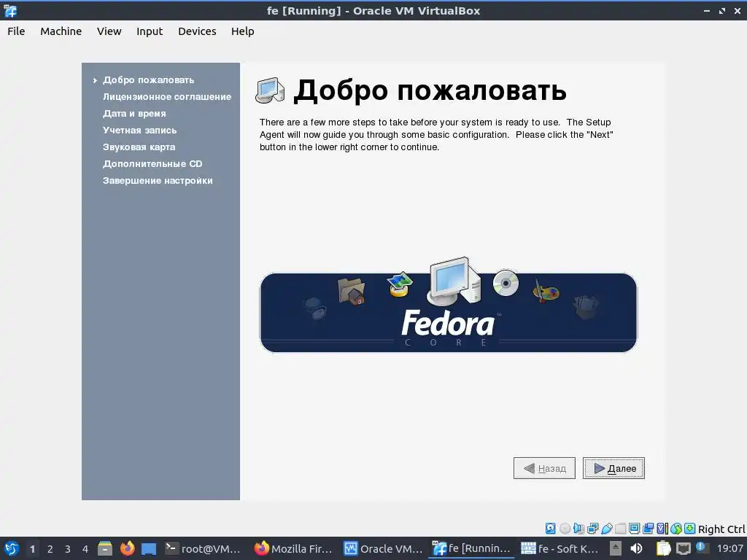This screenshot has height=560, width=747.
Task: Click the fe [Running] taskbar entry
Action: [471, 548]
